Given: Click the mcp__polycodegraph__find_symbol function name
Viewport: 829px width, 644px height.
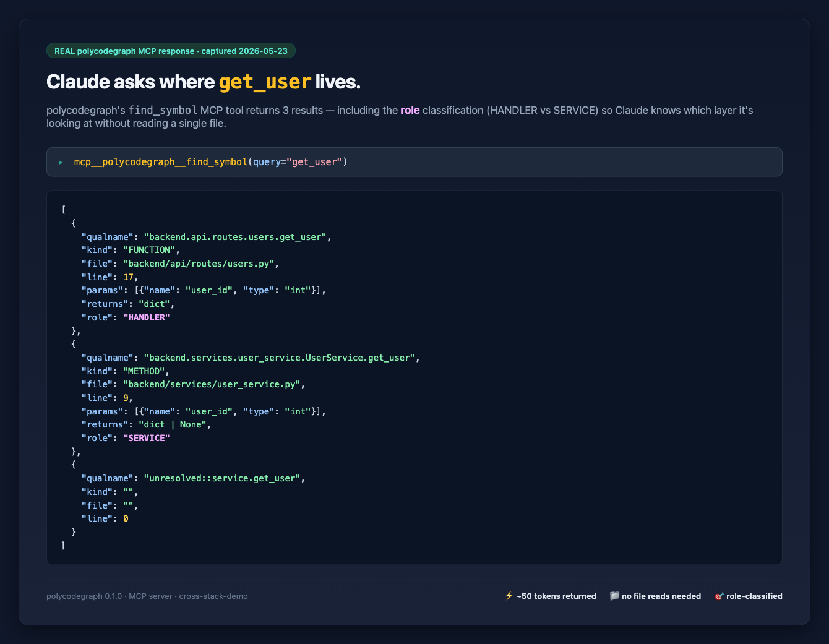Looking at the screenshot, I should pos(161,162).
